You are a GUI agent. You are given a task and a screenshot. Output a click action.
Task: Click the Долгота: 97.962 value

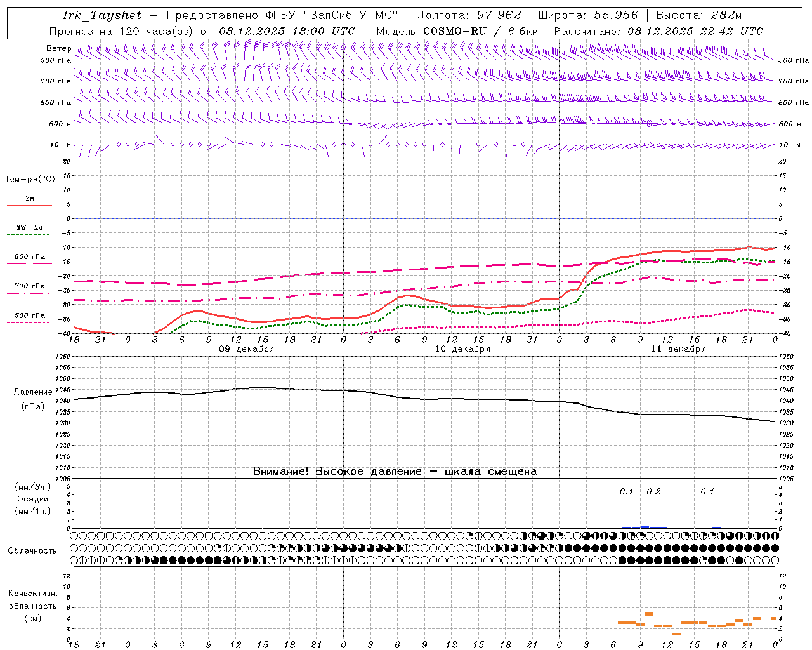coord(469,15)
